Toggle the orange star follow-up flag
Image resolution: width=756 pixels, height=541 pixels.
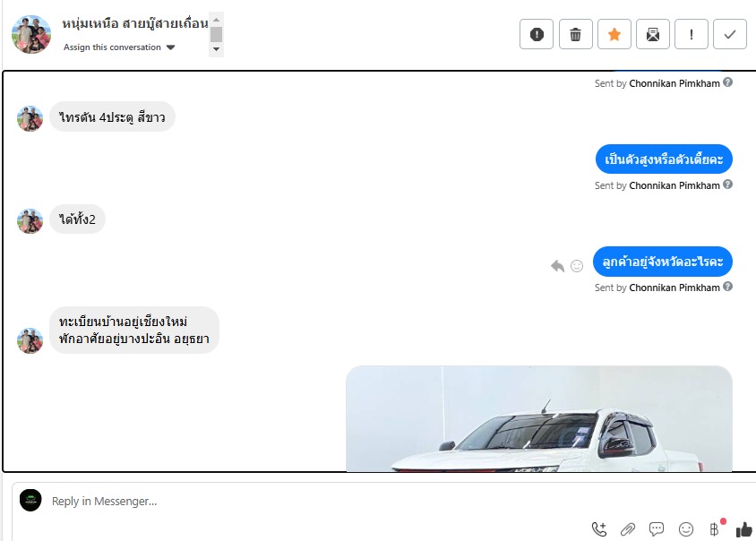(614, 34)
